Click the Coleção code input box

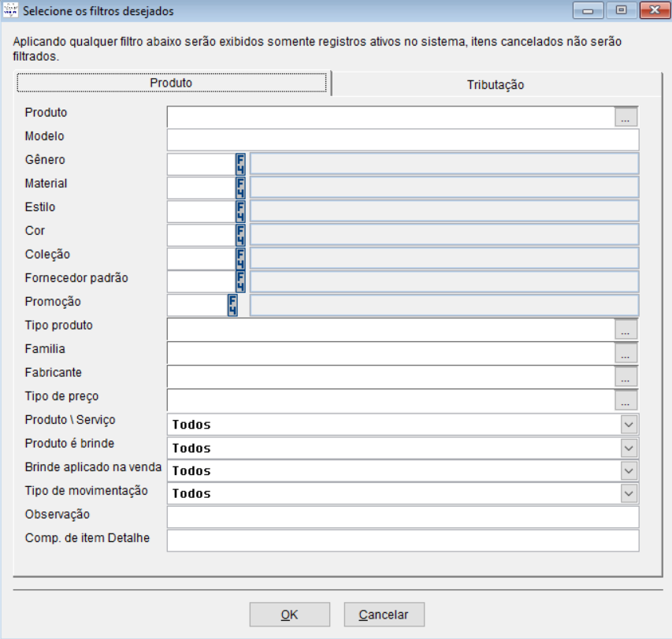(x=201, y=258)
